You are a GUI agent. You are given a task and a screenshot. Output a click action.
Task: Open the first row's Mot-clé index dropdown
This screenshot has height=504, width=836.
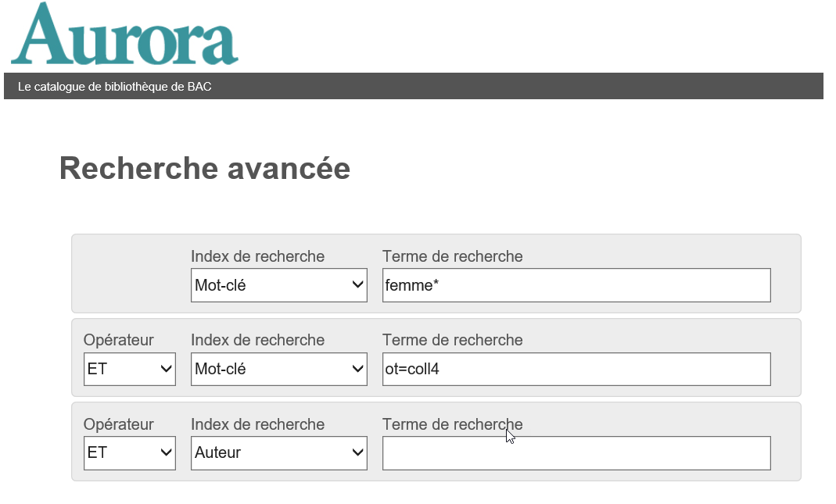coord(278,285)
